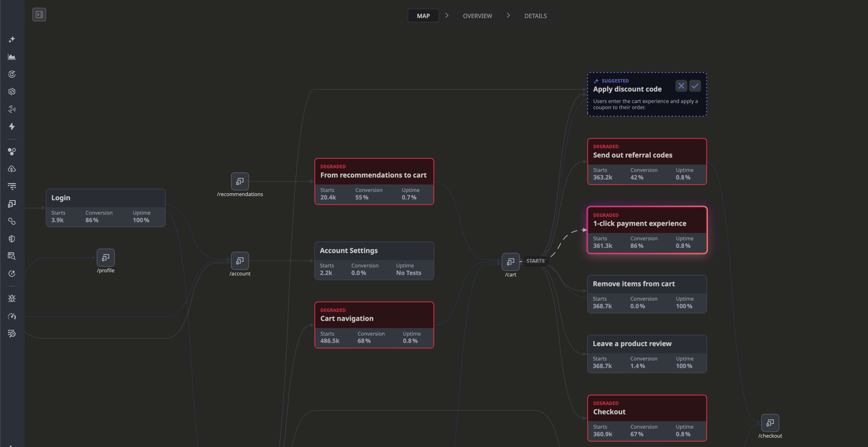This screenshot has width=868, height=447.
Task: Open the Login flow card
Action: 105,208
